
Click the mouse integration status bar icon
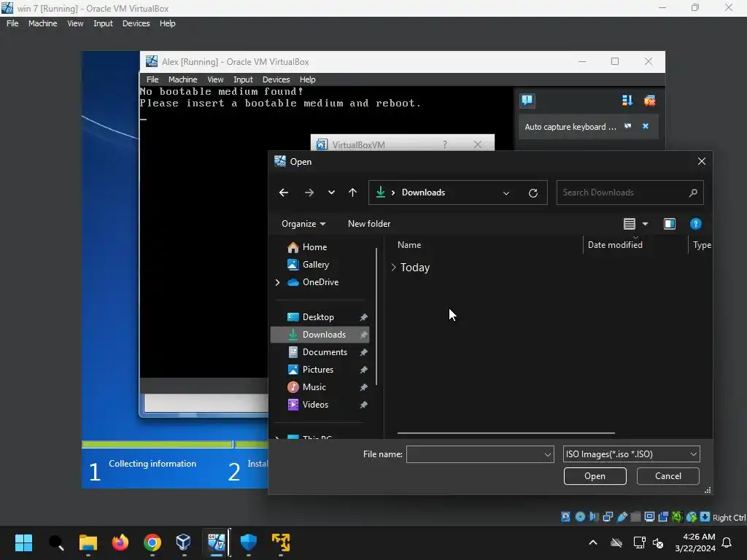click(x=692, y=517)
